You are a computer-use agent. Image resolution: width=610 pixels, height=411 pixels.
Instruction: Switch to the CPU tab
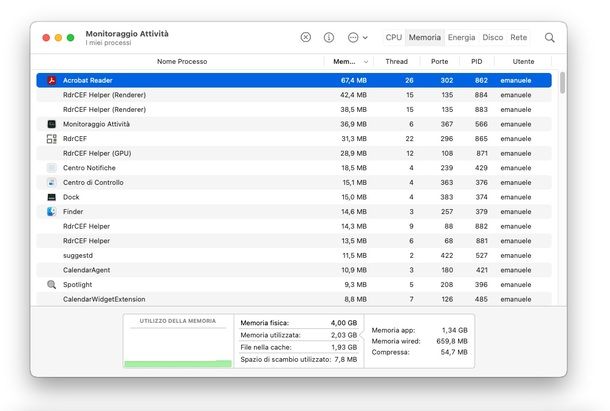click(x=393, y=37)
